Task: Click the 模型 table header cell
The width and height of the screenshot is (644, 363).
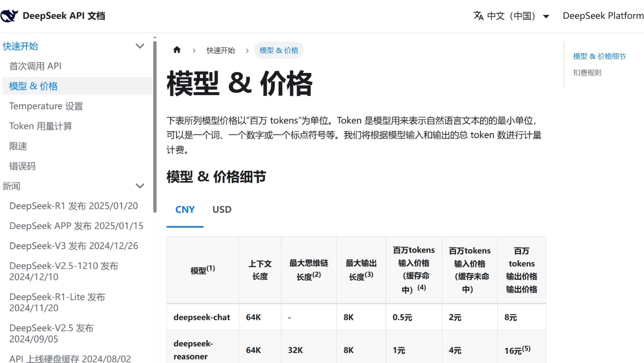Action: coord(203,270)
